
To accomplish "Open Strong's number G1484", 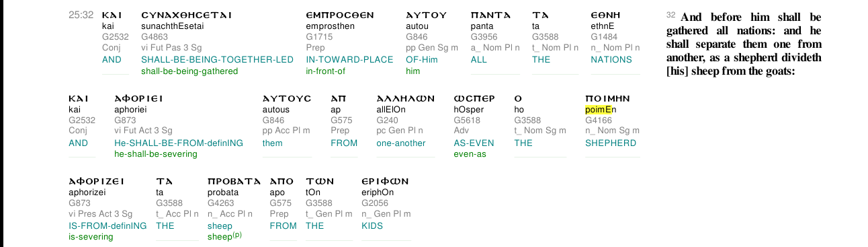I will coord(603,37).
